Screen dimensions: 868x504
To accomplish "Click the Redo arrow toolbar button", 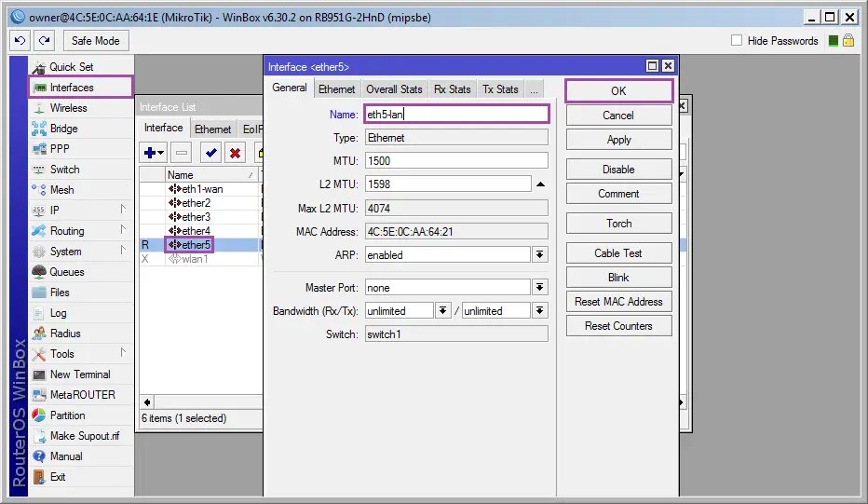I will (x=45, y=40).
